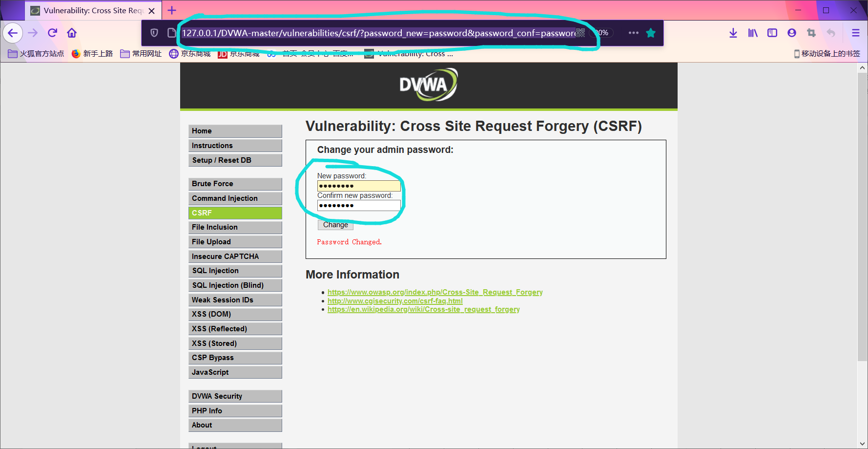
Task: Click the 'Password Changed.' message
Action: point(349,242)
